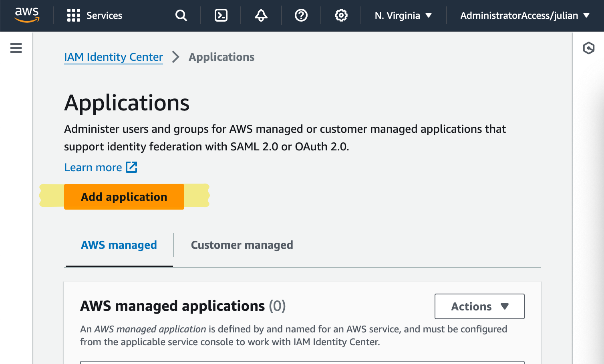This screenshot has height=364, width=604.
Task: Open the notifications bell
Action: tap(261, 15)
